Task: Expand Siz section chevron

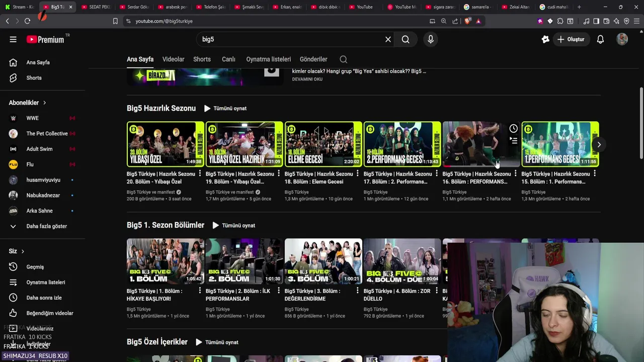Action: 23,251
